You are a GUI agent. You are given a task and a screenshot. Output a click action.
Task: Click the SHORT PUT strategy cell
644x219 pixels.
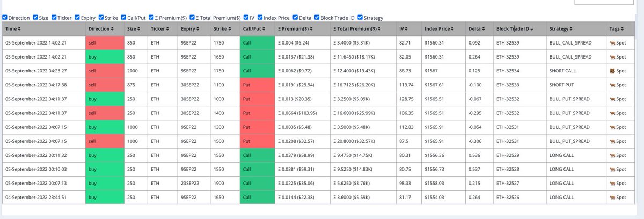(x=575, y=85)
